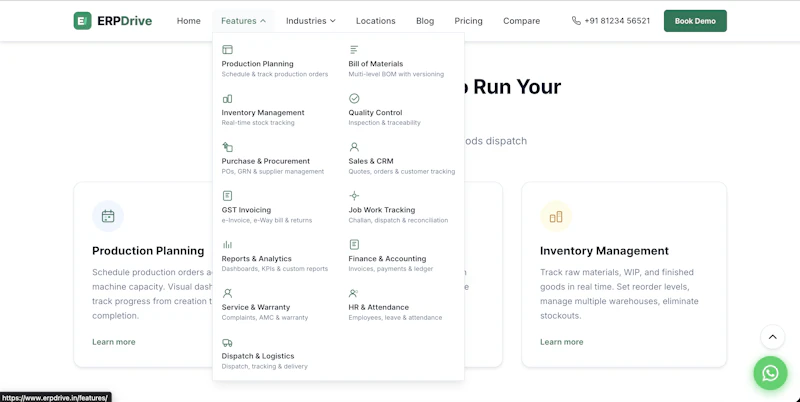The height and width of the screenshot is (402, 800).
Task: Click the HR & Attendance people icon
Action: (x=354, y=293)
